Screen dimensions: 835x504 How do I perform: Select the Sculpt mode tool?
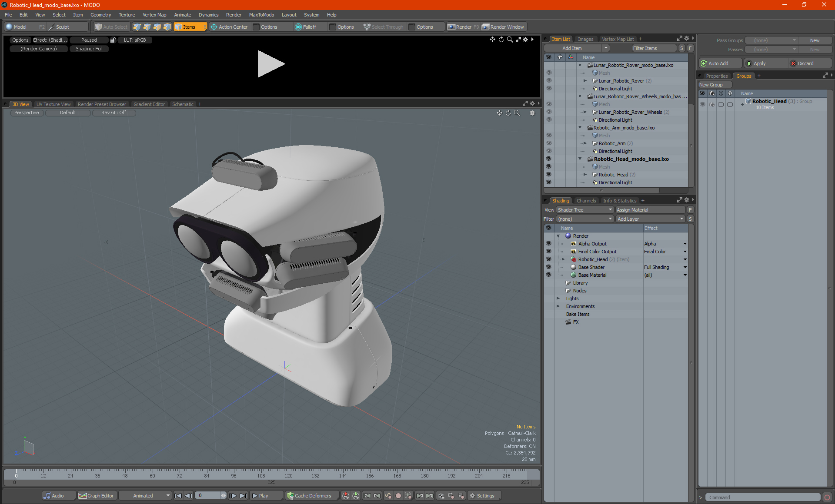59,27
